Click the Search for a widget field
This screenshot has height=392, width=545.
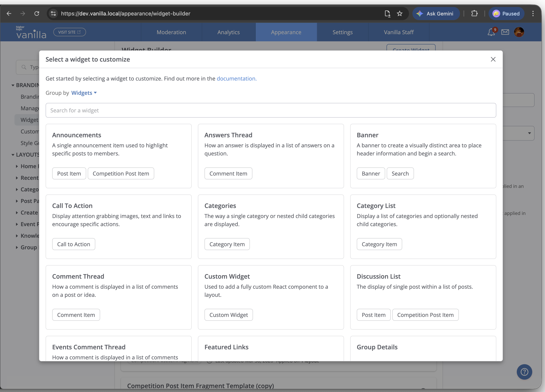pos(271,110)
